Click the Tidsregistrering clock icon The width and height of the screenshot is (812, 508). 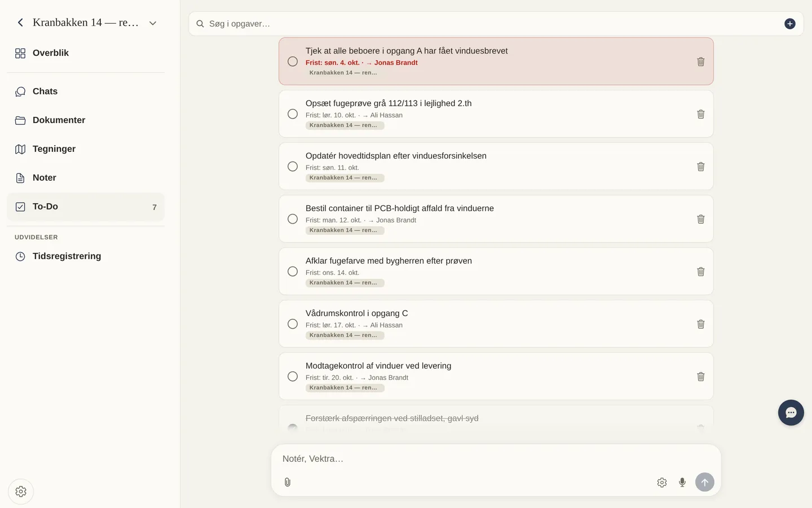20,256
